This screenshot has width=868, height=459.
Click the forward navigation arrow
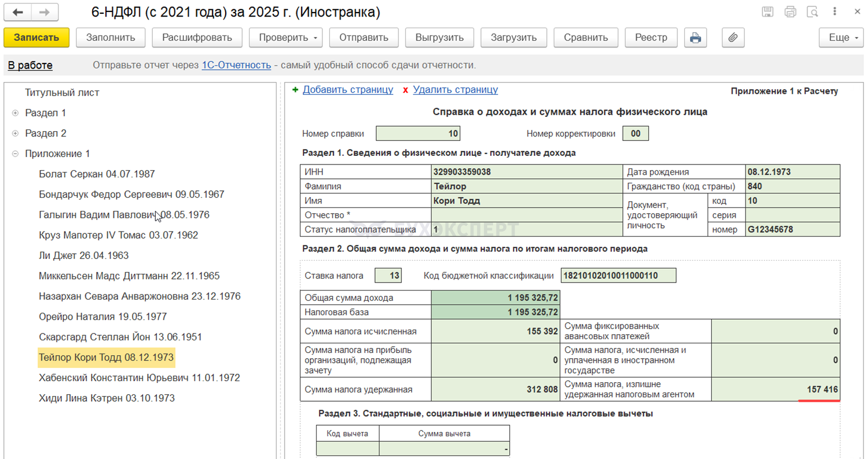tap(44, 12)
